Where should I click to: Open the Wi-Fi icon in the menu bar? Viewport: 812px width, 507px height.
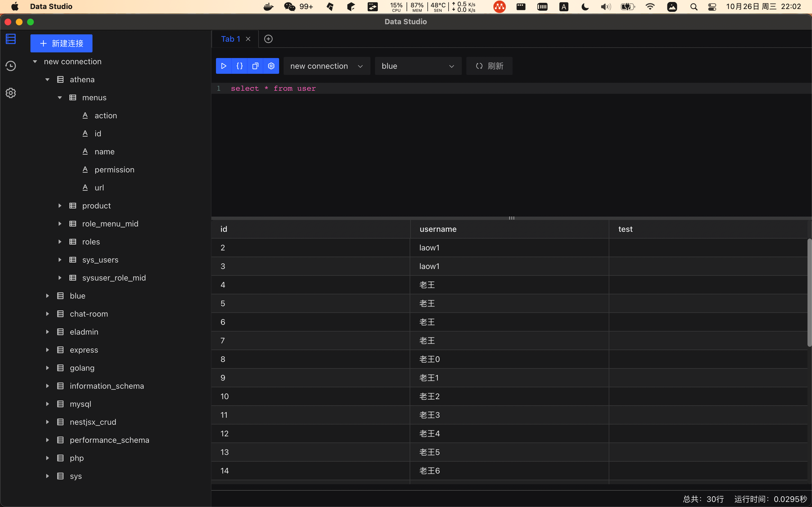[650, 6]
